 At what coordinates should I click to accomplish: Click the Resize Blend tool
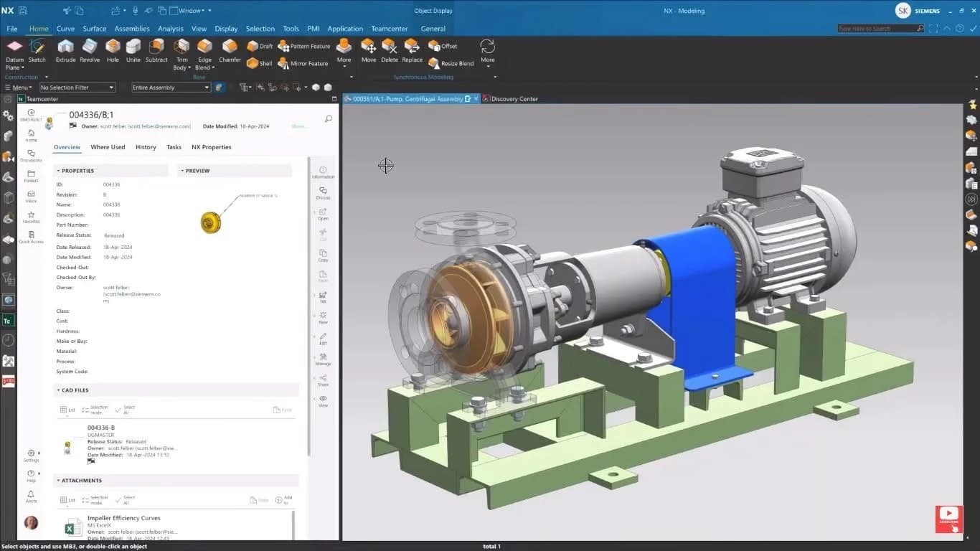(451, 63)
